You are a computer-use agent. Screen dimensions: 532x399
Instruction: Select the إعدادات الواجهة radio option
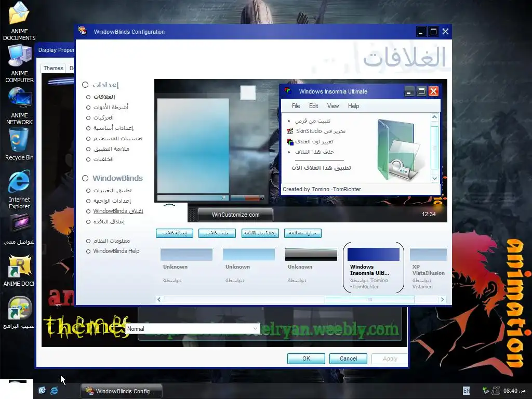[x=88, y=201]
